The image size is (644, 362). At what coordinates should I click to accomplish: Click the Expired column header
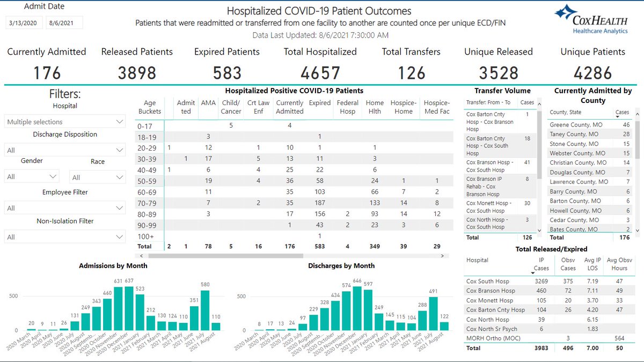[320, 103]
